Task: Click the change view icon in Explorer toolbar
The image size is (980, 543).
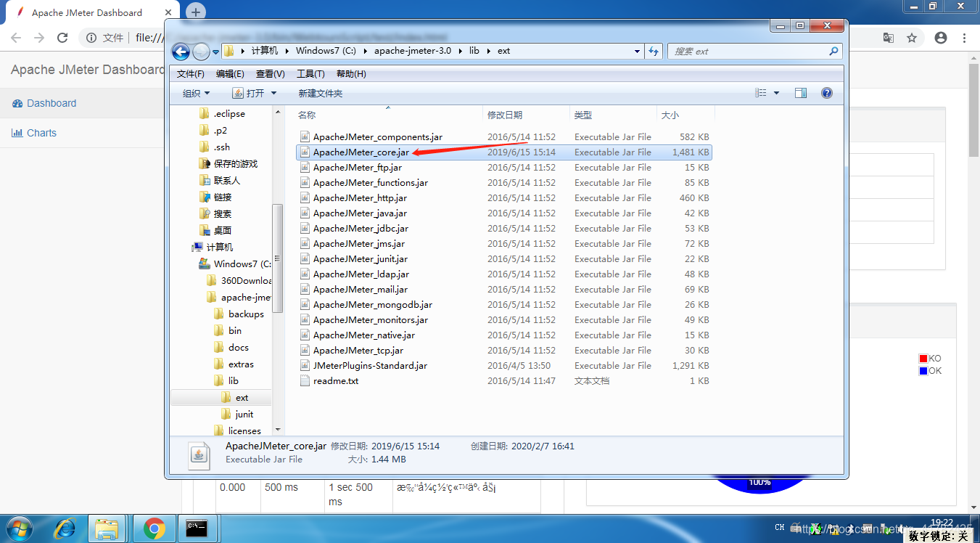Action: click(x=760, y=93)
